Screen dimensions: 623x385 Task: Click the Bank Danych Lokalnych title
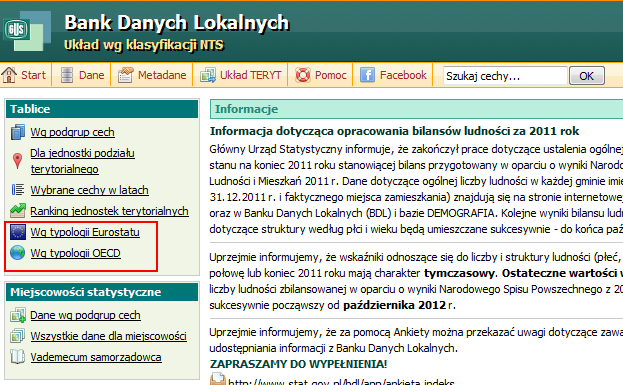tap(177, 23)
